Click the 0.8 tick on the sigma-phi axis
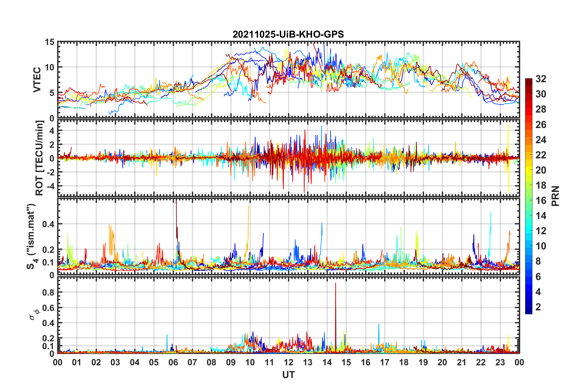This screenshot has width=577, height=392. pyautogui.click(x=48, y=292)
